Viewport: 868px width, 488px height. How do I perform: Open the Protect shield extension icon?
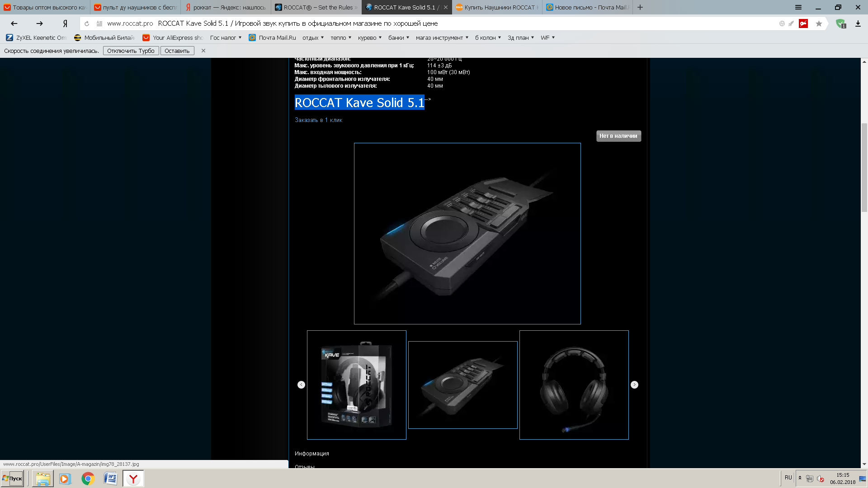840,23
